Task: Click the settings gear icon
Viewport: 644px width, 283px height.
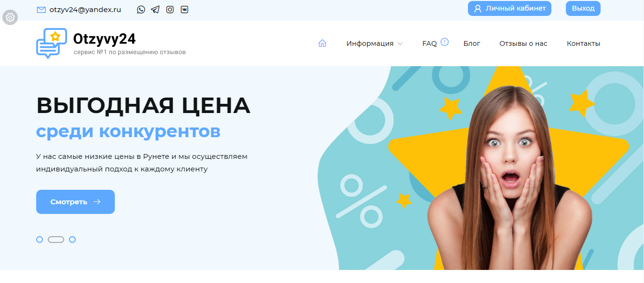Action: pos(10,18)
